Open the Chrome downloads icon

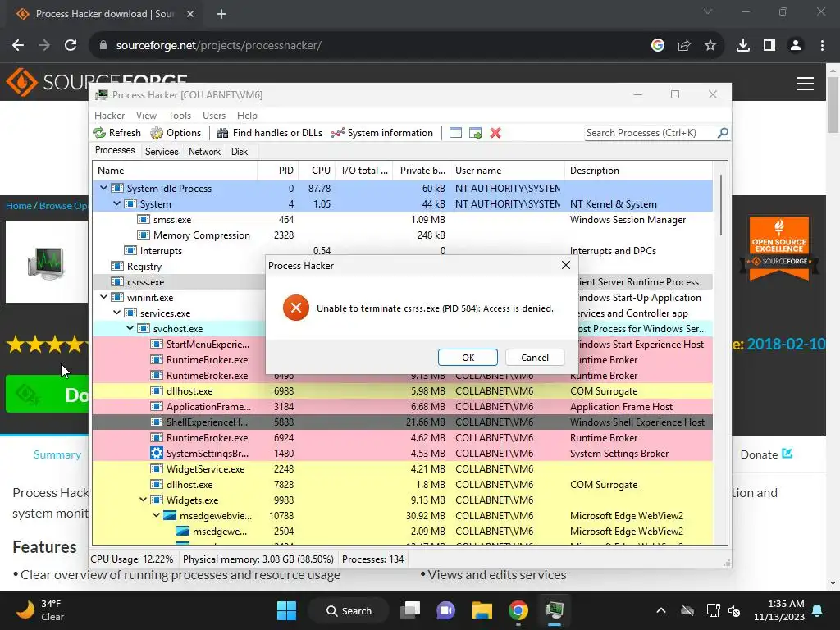743,46
